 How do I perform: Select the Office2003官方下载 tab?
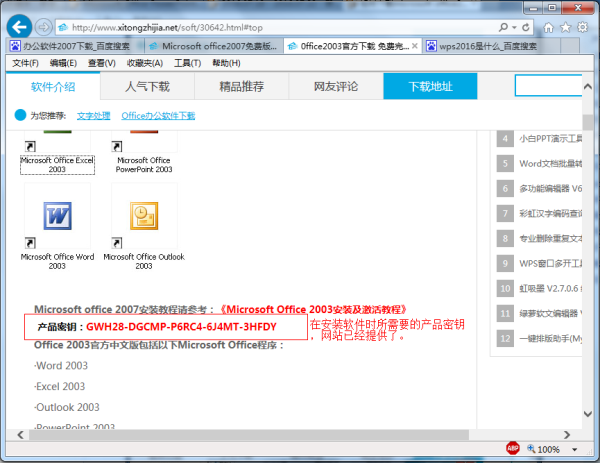tap(349, 46)
